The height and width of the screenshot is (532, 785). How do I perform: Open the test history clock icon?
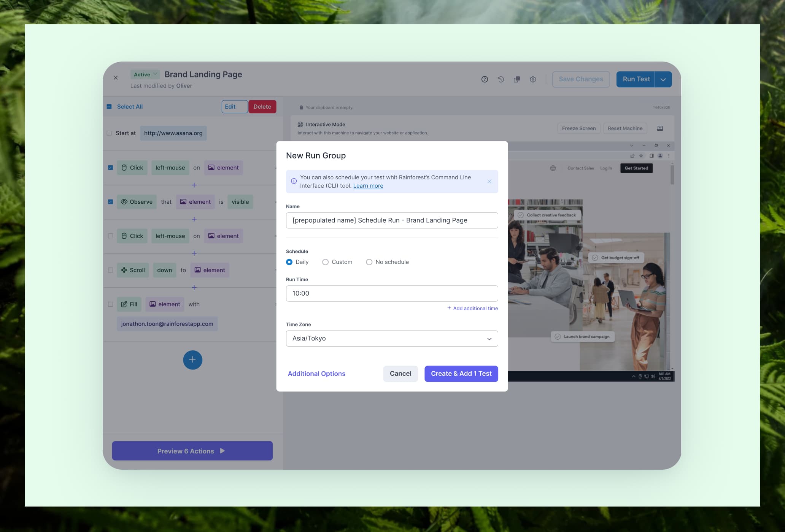pyautogui.click(x=501, y=79)
